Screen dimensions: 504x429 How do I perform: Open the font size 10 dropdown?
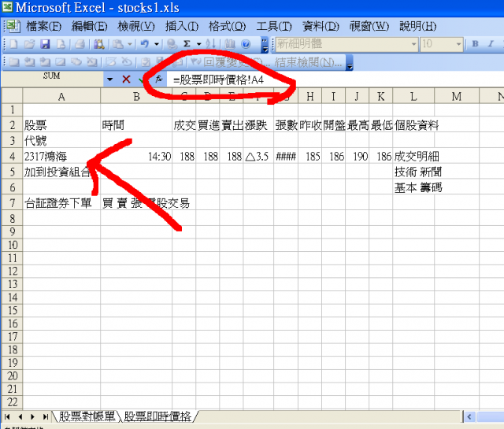click(458, 44)
